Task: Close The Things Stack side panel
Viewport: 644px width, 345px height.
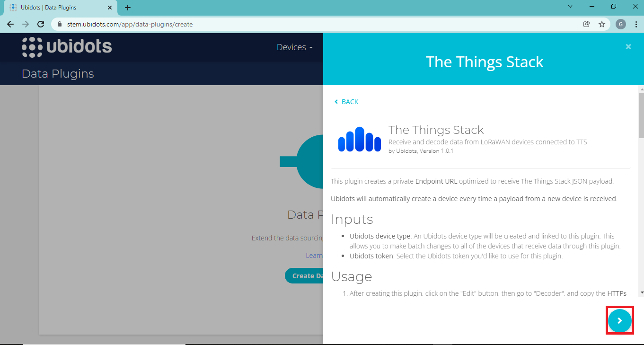Action: point(628,46)
